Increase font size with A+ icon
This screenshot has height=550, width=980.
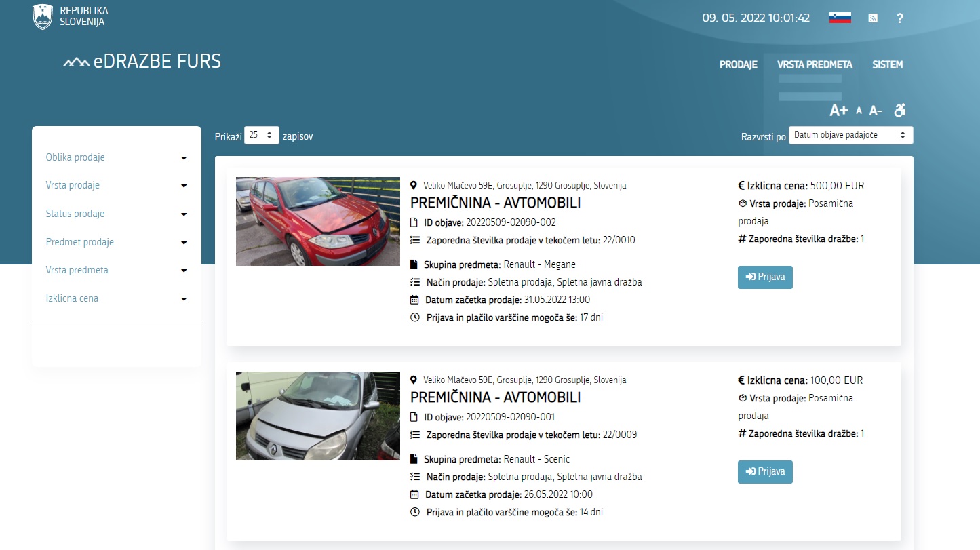(839, 111)
